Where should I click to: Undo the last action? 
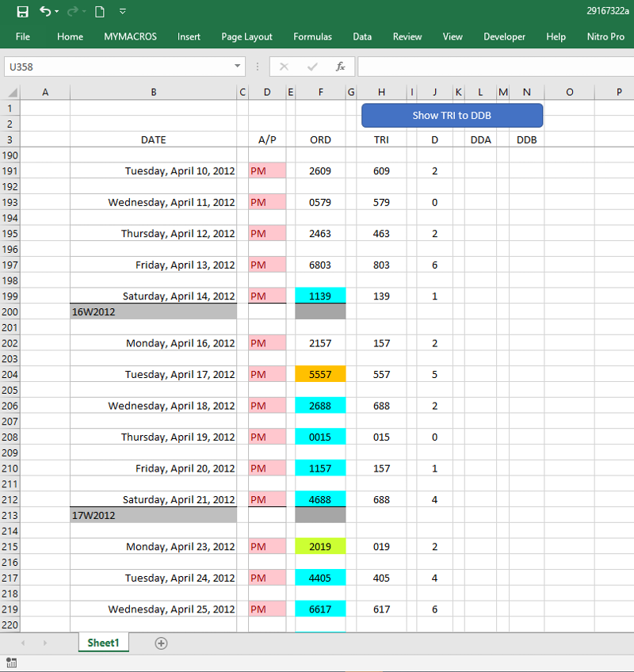coord(45,11)
